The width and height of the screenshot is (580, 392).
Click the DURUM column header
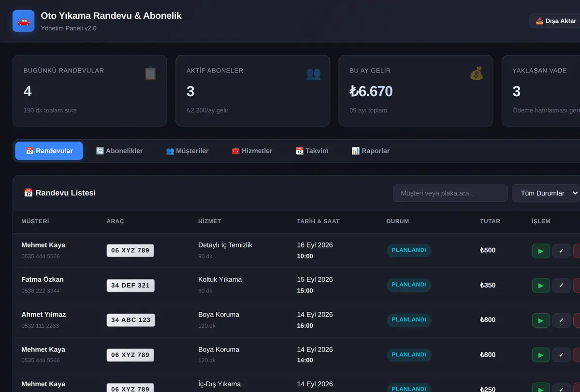(x=398, y=221)
